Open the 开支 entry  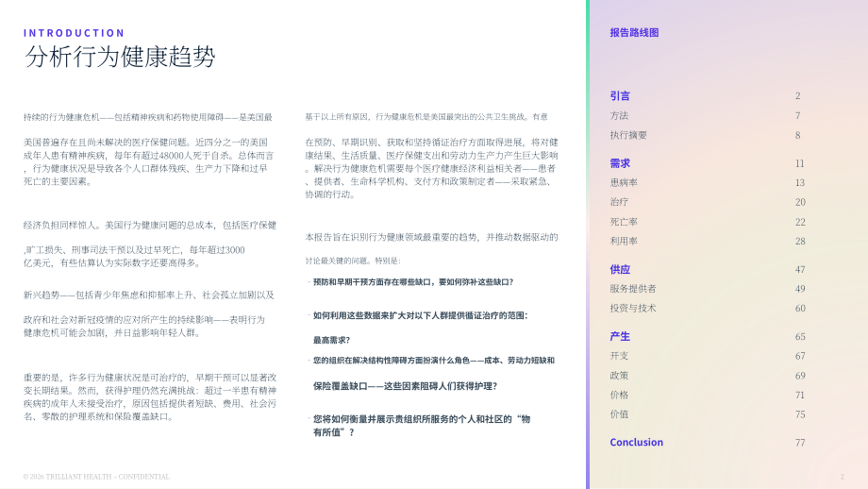tap(619, 356)
